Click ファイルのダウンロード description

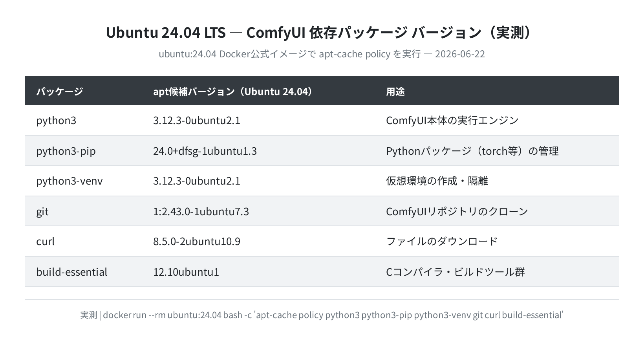442,242
